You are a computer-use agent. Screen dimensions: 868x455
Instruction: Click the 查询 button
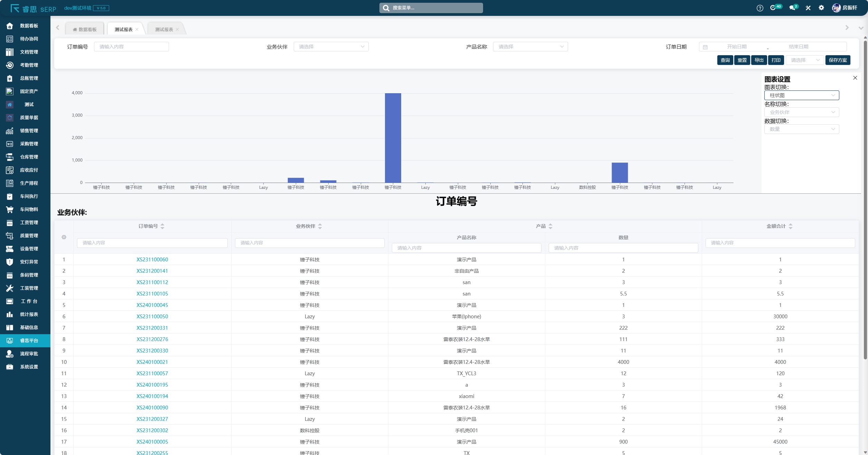point(725,60)
